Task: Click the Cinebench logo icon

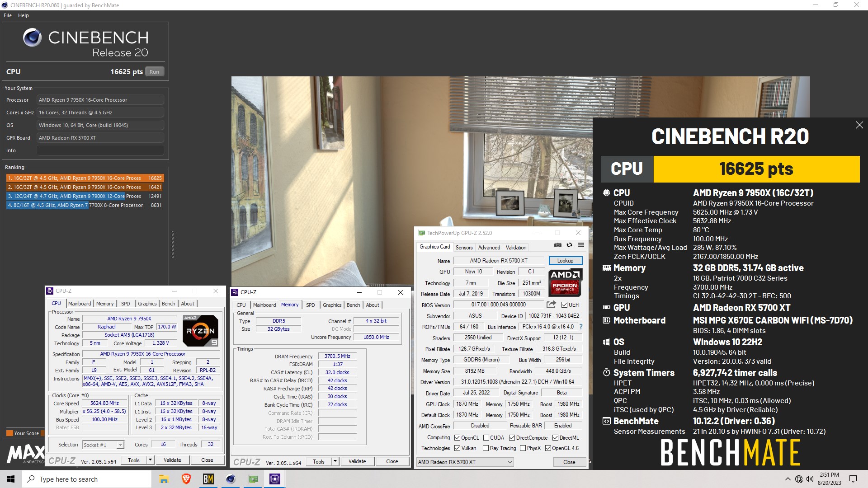Action: pos(33,38)
